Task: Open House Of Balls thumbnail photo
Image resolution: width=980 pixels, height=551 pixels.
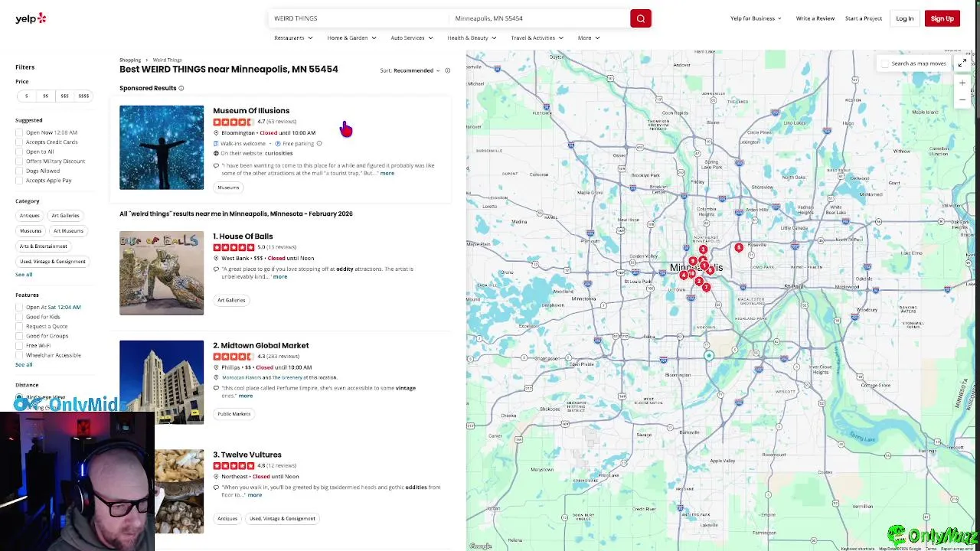Action: click(x=162, y=273)
